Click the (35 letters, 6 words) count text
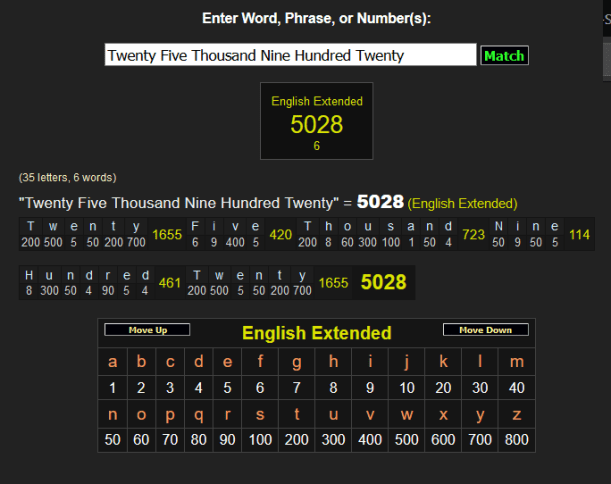 [67, 177]
